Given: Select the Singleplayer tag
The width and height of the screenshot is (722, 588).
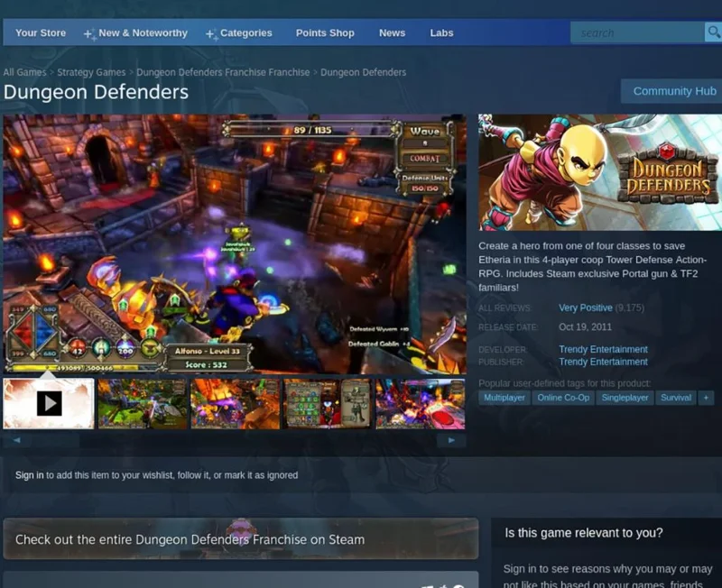Looking at the screenshot, I should click(x=625, y=398).
